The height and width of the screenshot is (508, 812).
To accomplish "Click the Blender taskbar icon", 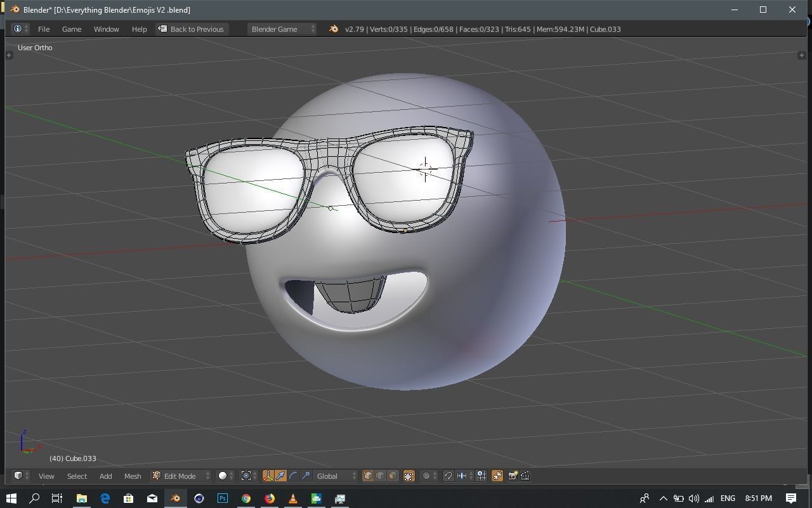I will click(175, 498).
